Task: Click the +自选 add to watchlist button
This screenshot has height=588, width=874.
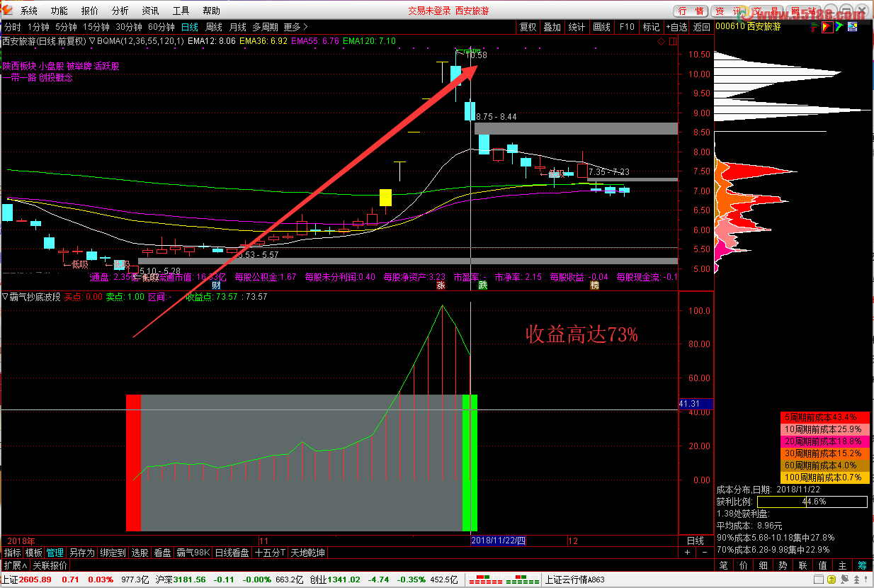Action: [676, 27]
